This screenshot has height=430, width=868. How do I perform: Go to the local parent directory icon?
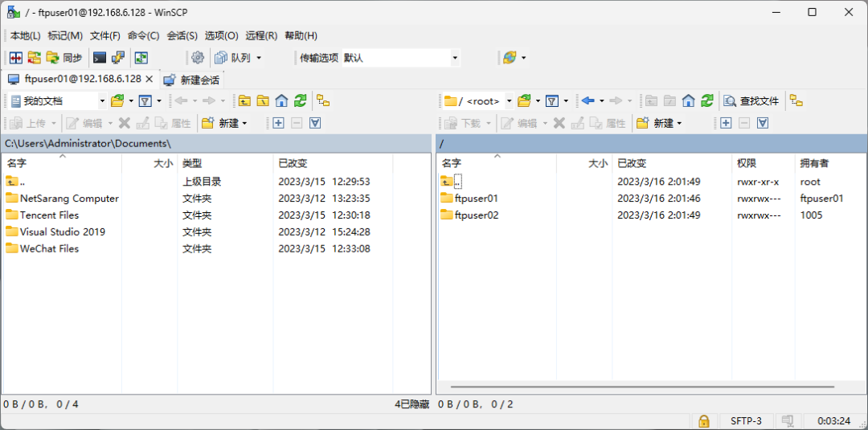[244, 101]
